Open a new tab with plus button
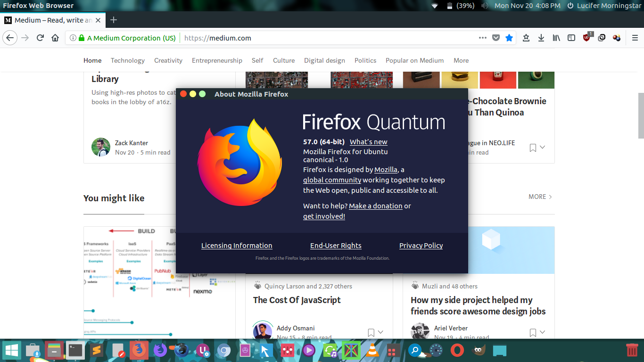The width and height of the screenshot is (644, 362). (x=114, y=20)
